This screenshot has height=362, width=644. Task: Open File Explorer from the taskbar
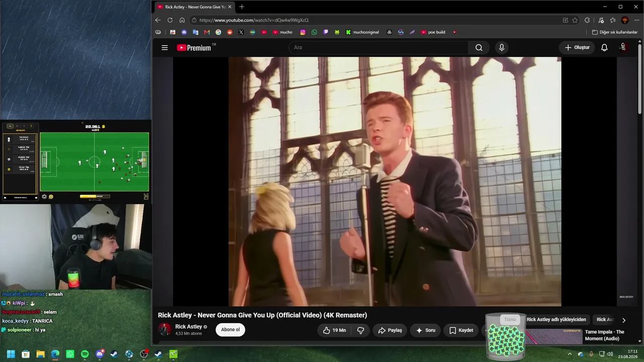[x=41, y=354]
